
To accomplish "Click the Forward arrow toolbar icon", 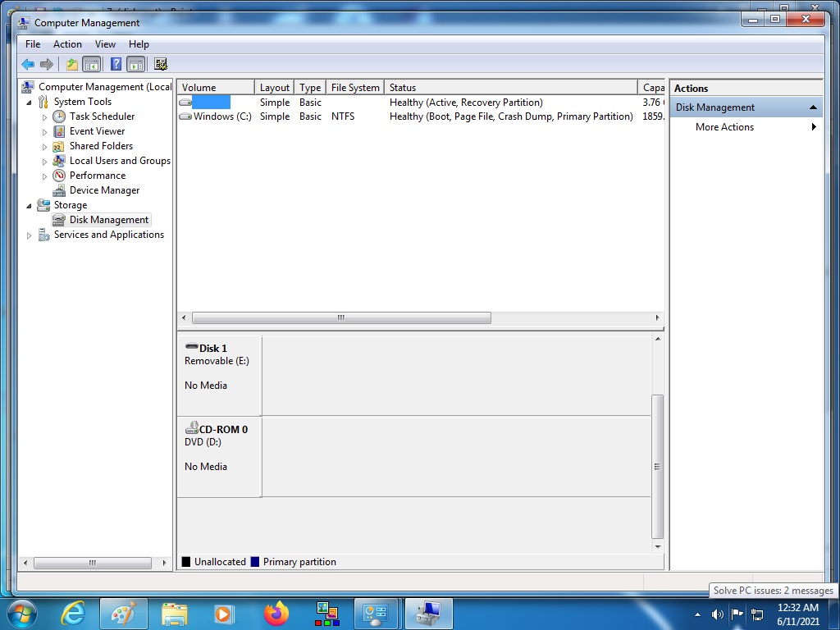I will pos(47,65).
